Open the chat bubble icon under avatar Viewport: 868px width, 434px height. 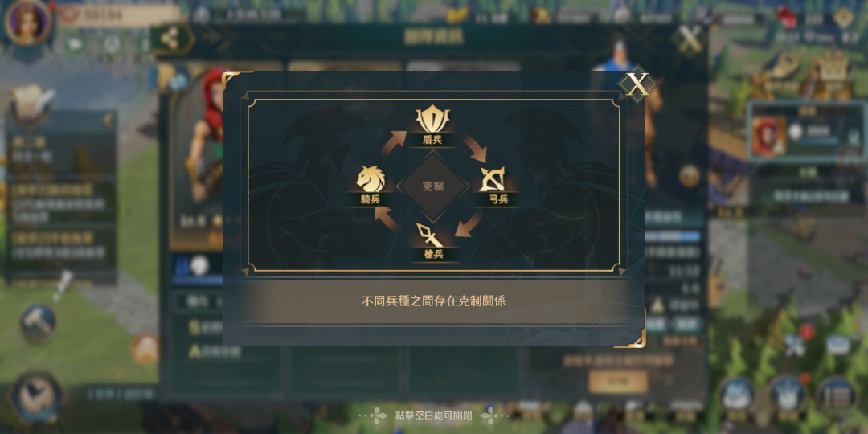[76, 44]
